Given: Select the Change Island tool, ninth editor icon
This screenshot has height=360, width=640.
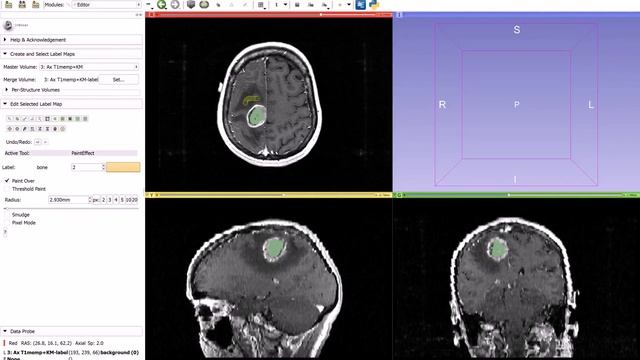Looking at the screenshot, I should (70, 119).
